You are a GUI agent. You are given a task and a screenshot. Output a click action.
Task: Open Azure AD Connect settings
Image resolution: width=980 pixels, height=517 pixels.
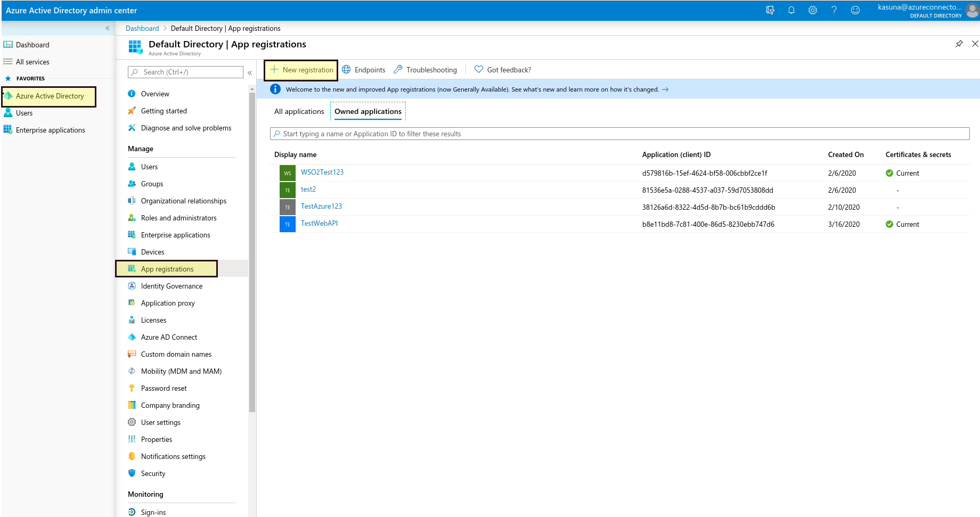click(x=169, y=337)
